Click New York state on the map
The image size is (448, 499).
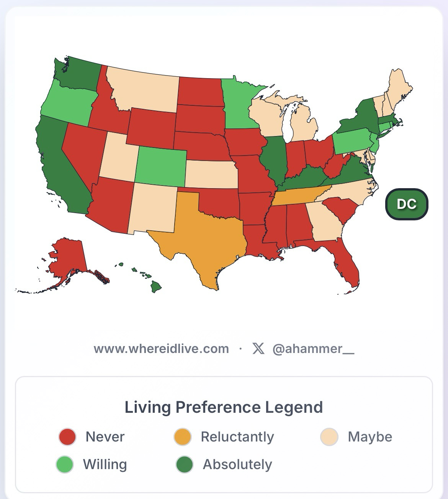(360, 117)
